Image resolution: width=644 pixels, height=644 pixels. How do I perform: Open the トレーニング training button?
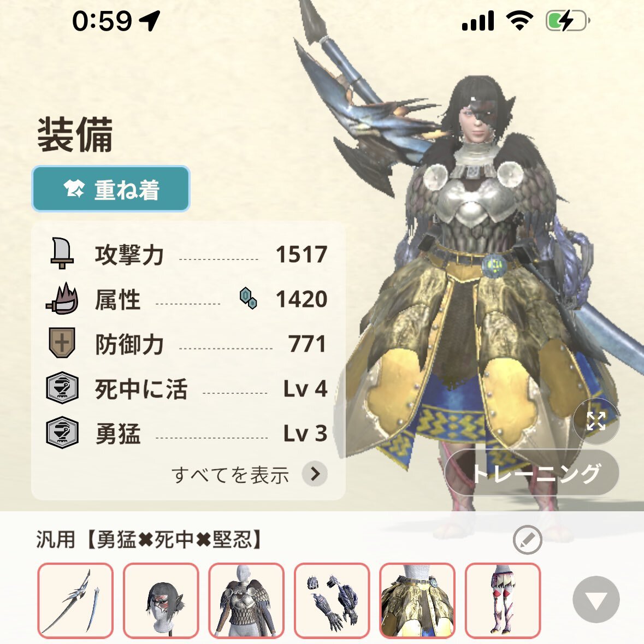click(531, 472)
